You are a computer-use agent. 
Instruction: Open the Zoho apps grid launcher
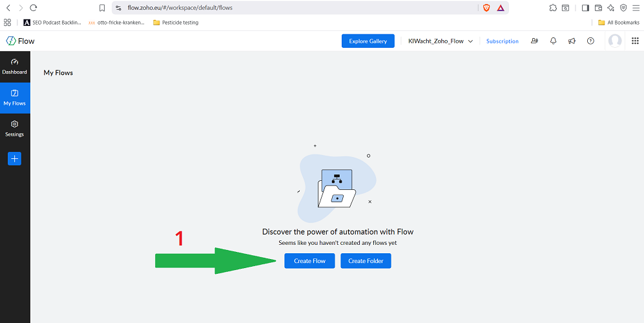(x=634, y=41)
